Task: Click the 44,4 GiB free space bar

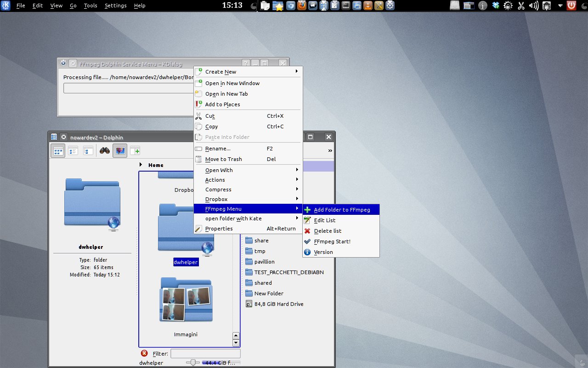Action: 221,362
